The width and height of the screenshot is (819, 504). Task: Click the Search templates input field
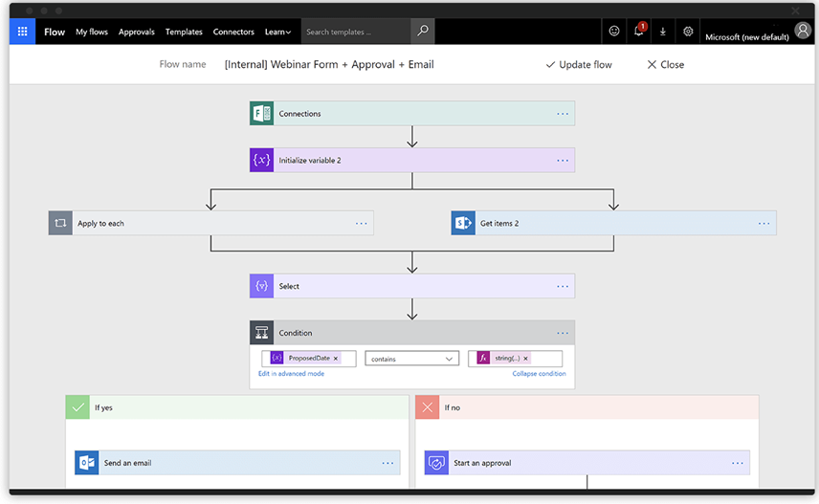click(356, 32)
